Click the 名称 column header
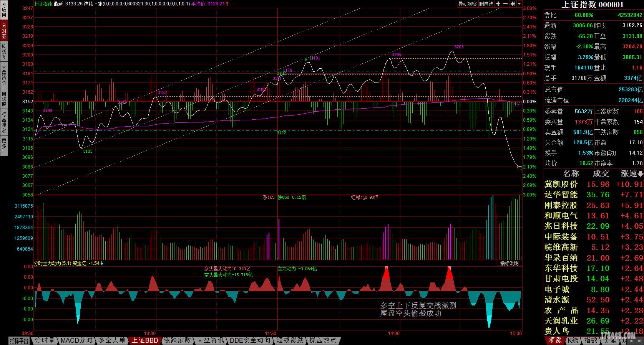Screen dimensions: 644x345 [x=571, y=173]
